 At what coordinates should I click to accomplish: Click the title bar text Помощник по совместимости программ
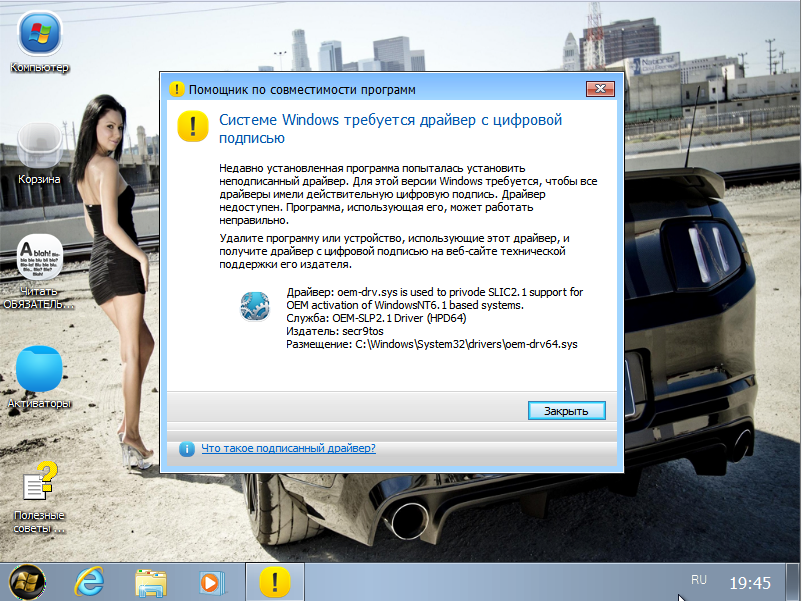click(x=302, y=90)
